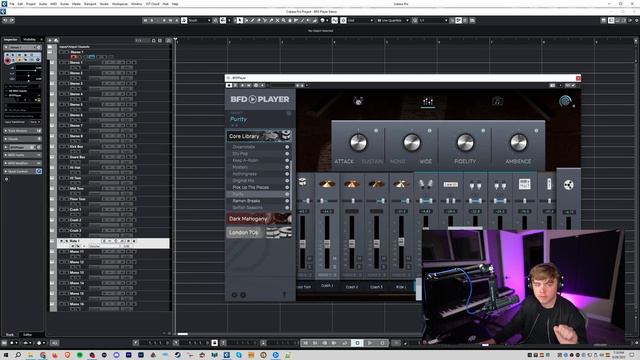Click the info icon beside the Purity preset
The width and height of the screenshot is (640, 360).
(289, 113)
